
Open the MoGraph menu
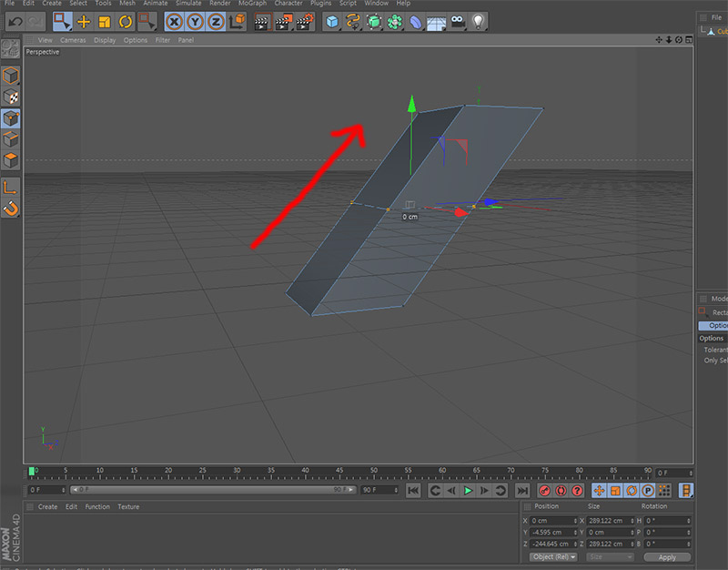click(252, 4)
